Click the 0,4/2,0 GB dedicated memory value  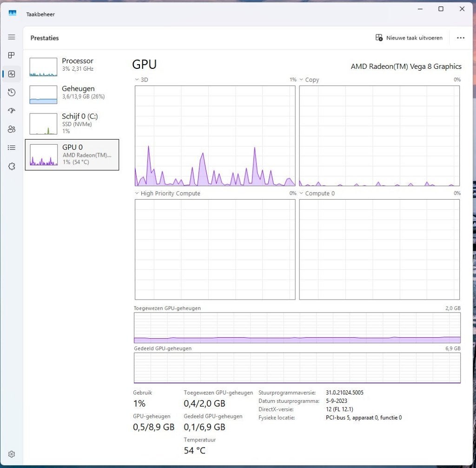pyautogui.click(x=205, y=404)
